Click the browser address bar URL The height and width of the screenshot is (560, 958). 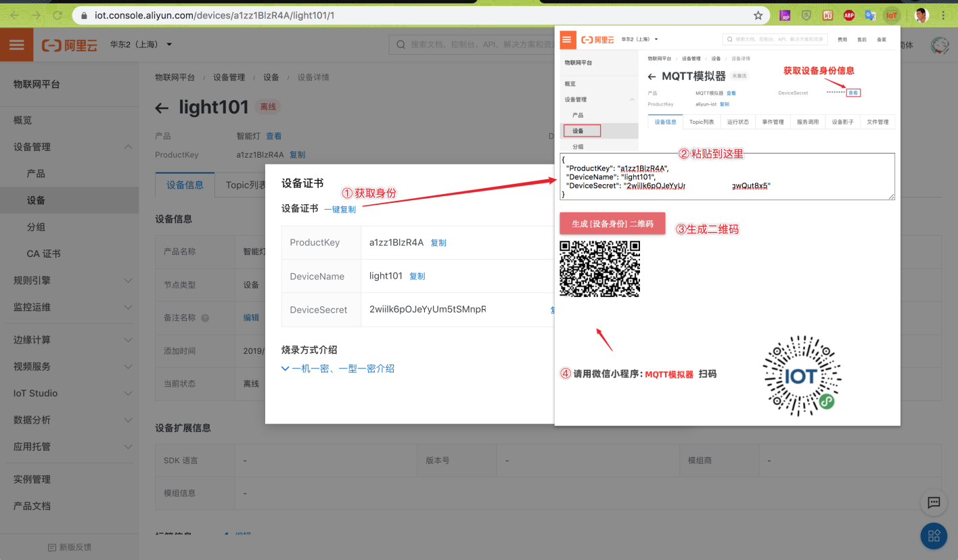point(214,15)
